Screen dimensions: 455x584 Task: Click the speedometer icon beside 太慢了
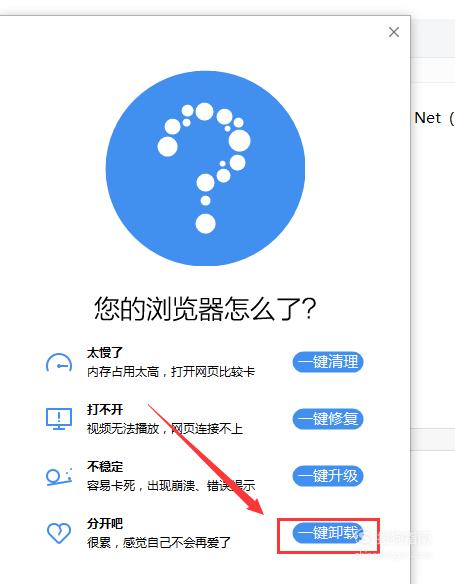coord(59,363)
